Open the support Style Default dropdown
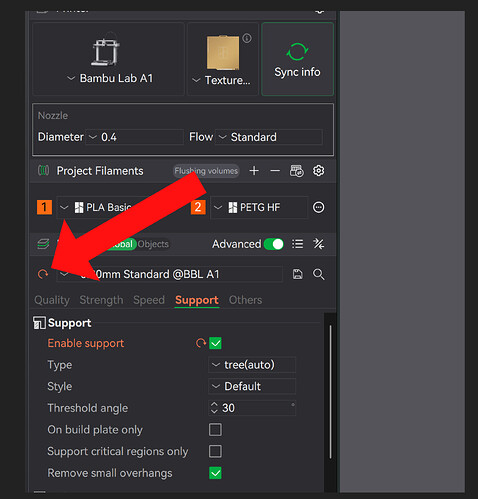The image size is (478, 499). pos(252,386)
